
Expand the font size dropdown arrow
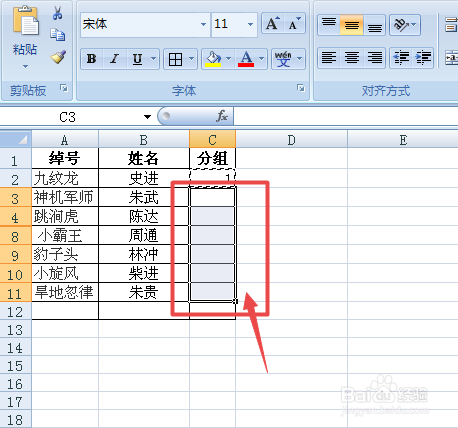click(251, 24)
